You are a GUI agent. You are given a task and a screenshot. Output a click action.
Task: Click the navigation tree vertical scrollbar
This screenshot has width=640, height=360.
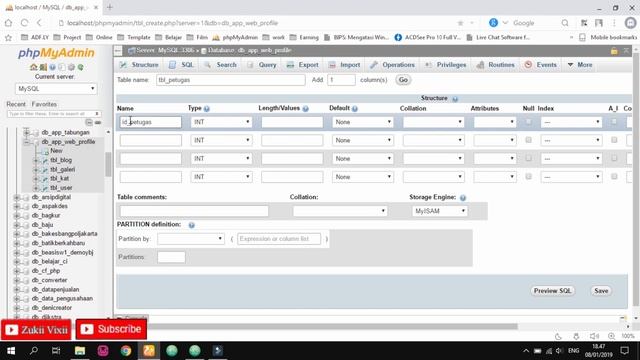pyautogui.click(x=108, y=164)
